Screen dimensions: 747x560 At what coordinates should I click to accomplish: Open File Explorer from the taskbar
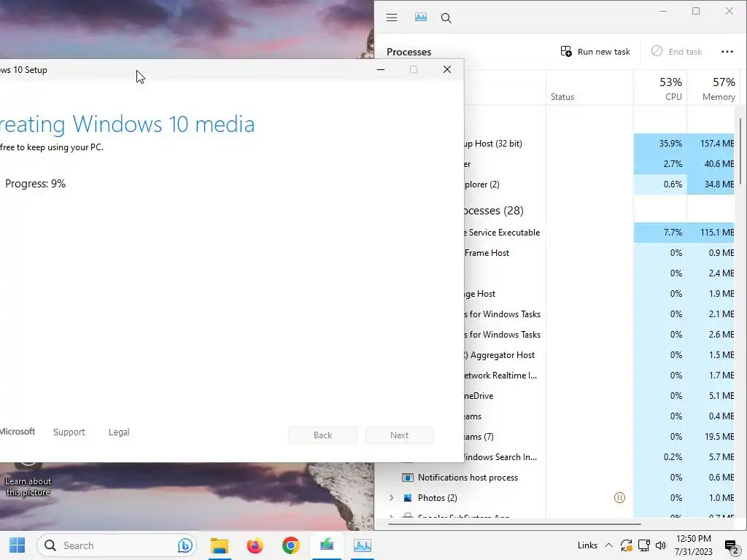point(220,545)
